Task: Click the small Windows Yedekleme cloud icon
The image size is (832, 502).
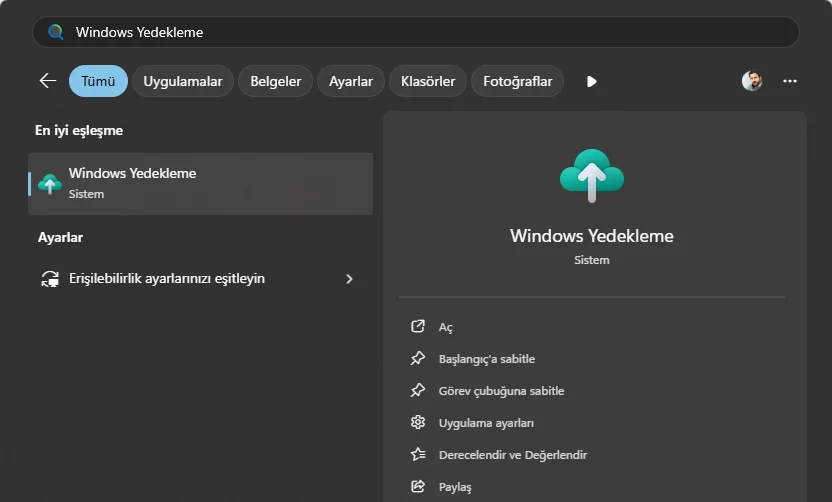Action: [x=50, y=184]
